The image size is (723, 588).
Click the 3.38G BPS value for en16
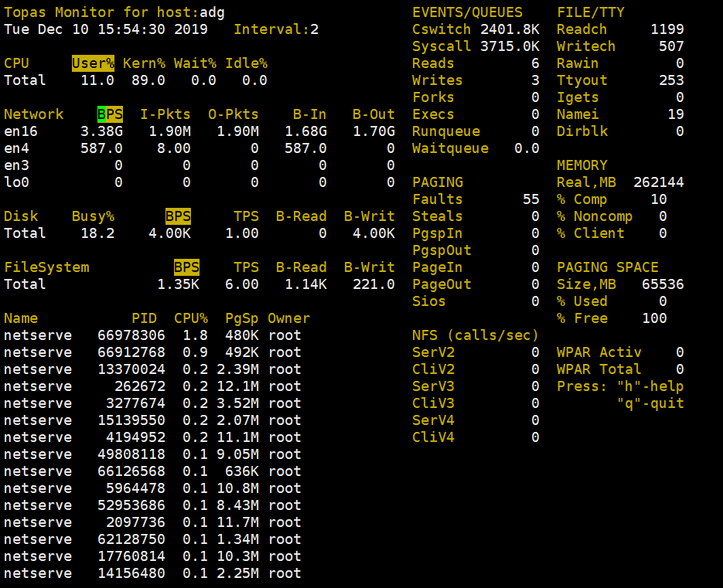click(x=102, y=131)
